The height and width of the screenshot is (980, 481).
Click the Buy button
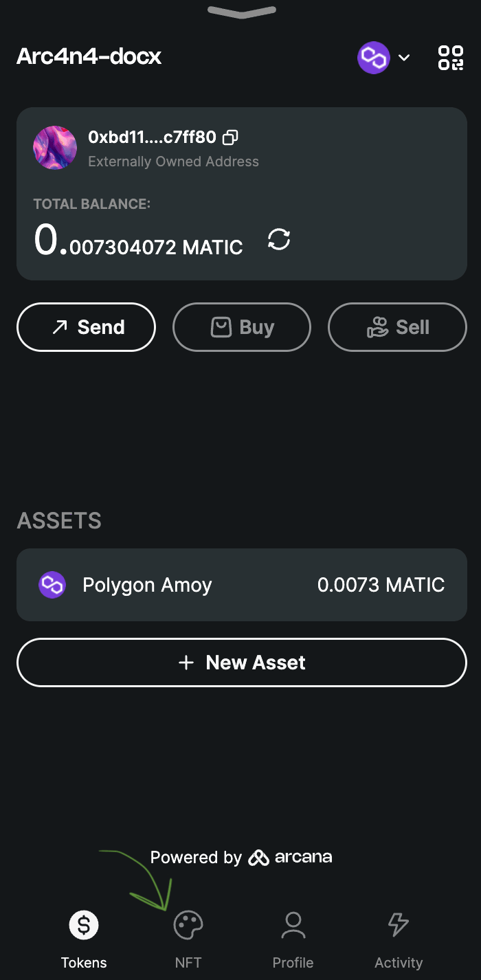tap(242, 327)
